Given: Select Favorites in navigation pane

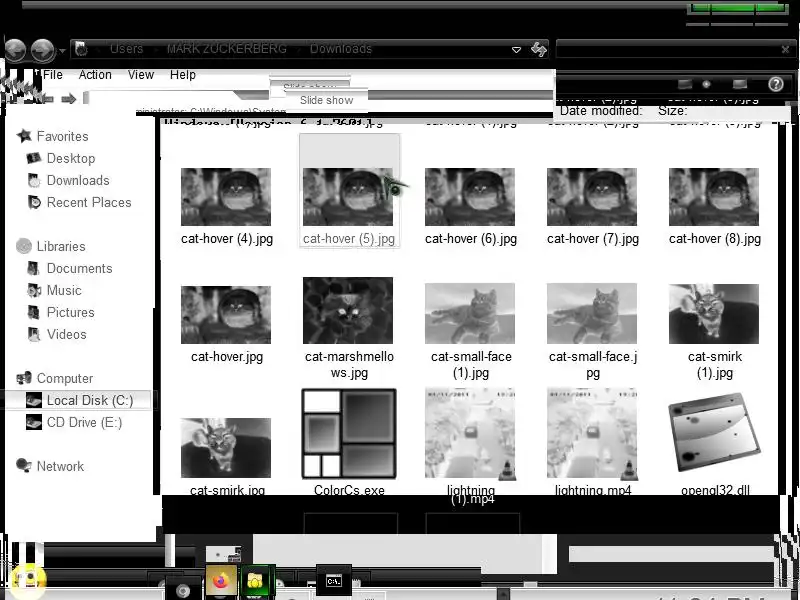Looking at the screenshot, I should pyautogui.click(x=62, y=136).
